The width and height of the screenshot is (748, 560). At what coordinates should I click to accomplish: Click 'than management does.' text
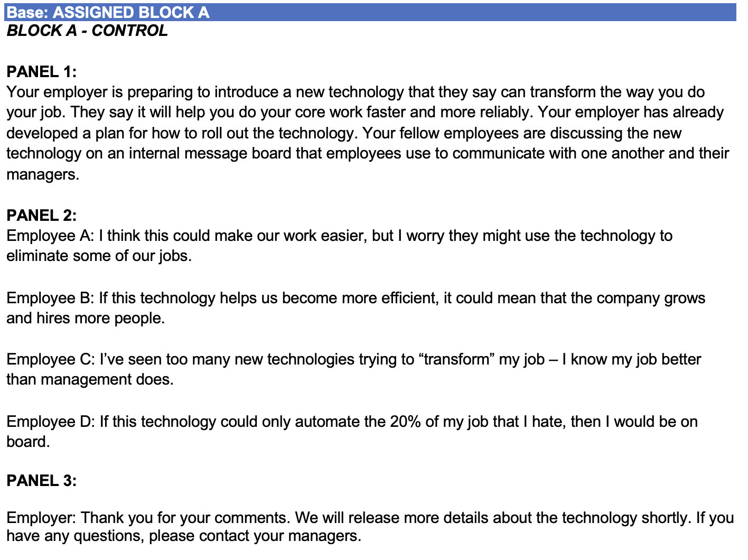[x=90, y=380]
